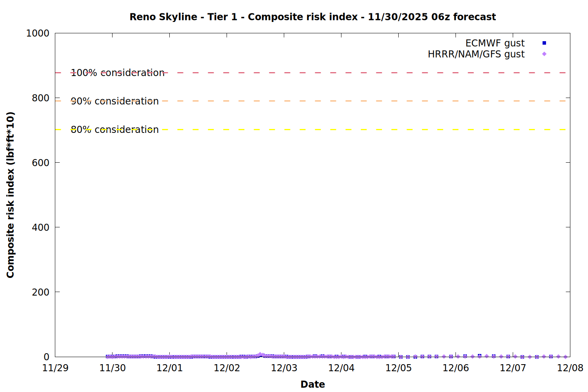Select the 12/05 date tick label
Screen dimensions: 588x392
[399, 368]
